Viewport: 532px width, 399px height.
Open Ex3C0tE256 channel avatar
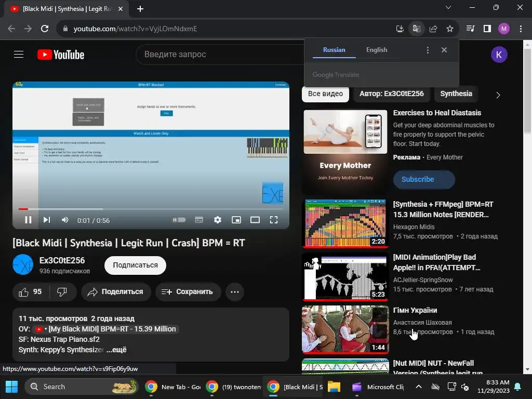click(23, 264)
